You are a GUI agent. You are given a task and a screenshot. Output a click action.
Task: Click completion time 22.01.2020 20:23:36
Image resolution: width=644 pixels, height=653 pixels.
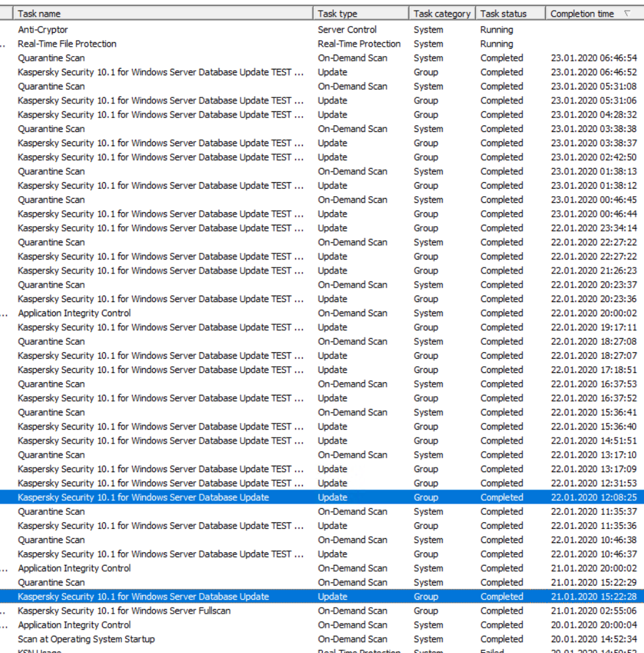tap(594, 299)
